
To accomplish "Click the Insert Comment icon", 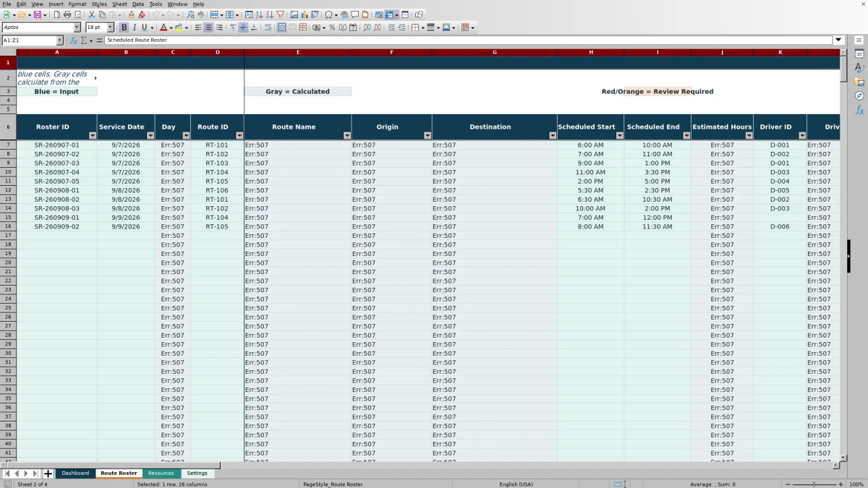I will point(354,14).
